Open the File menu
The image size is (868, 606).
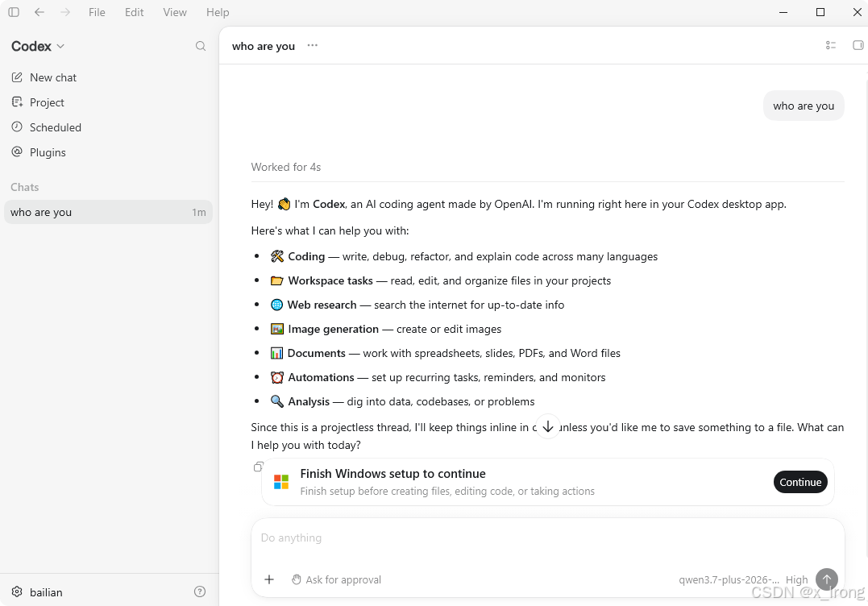point(97,12)
